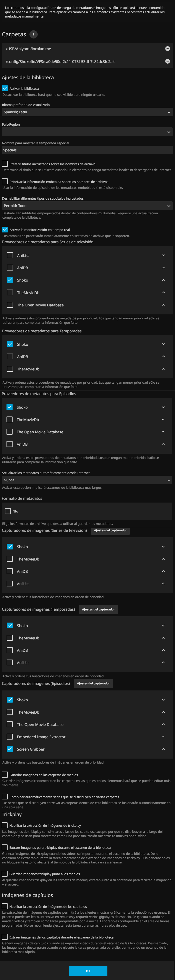Remove the /USB/Aniyomi/localanime folder

167,49
